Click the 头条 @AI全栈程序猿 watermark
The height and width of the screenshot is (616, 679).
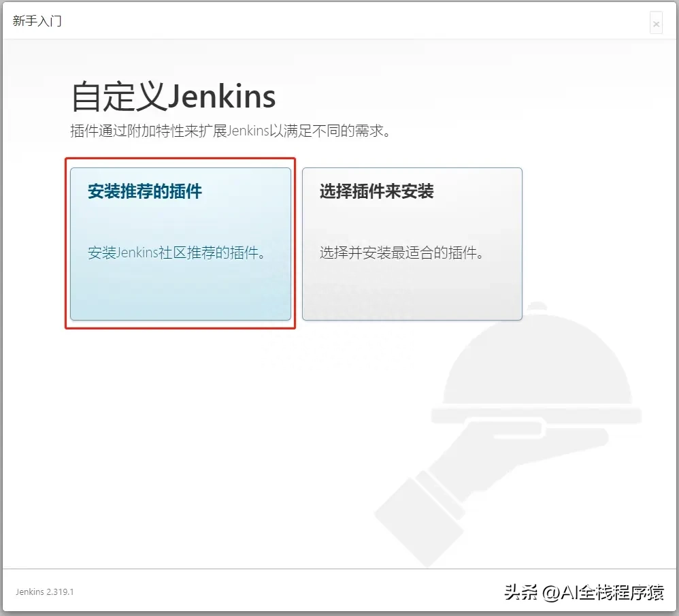pos(584,591)
